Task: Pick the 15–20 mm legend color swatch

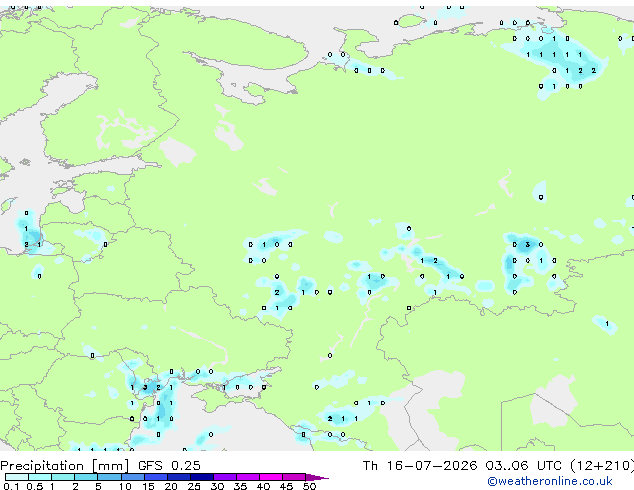Action: click(x=155, y=477)
